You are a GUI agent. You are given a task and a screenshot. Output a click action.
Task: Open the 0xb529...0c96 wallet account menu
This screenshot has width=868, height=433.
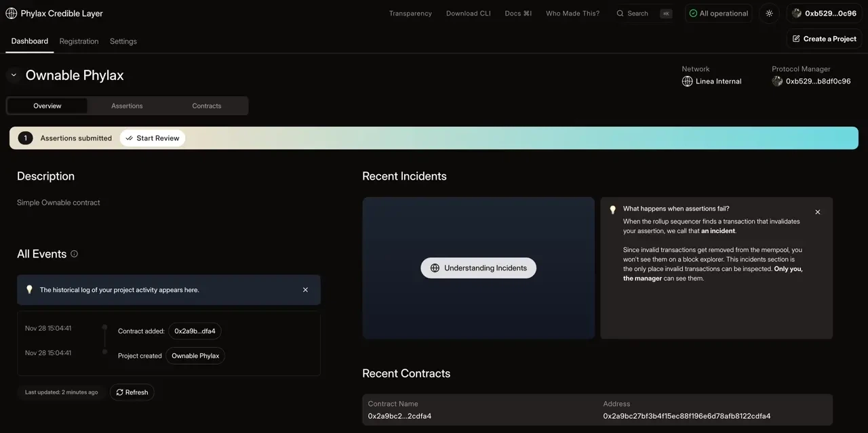pos(824,14)
